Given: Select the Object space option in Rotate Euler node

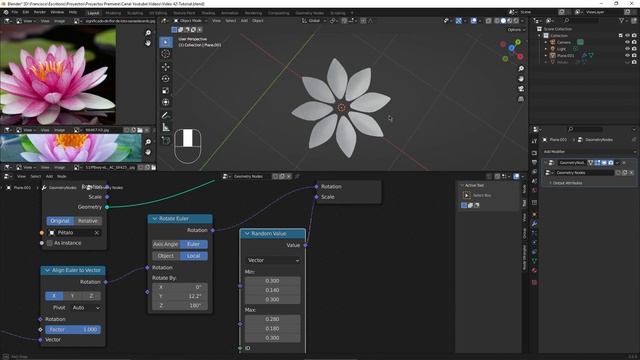Looking at the screenshot, I should pos(166,256).
